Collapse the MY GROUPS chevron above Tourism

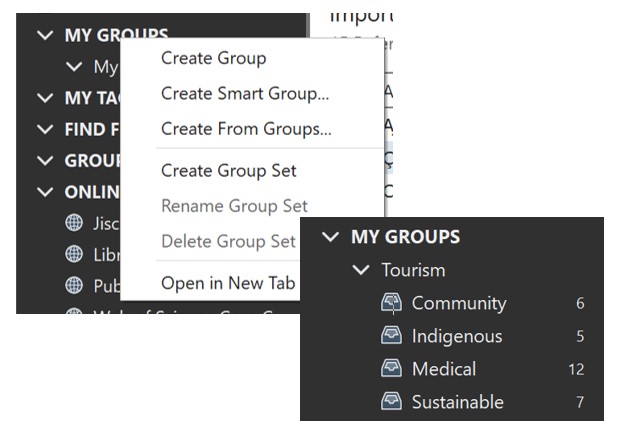[331, 237]
